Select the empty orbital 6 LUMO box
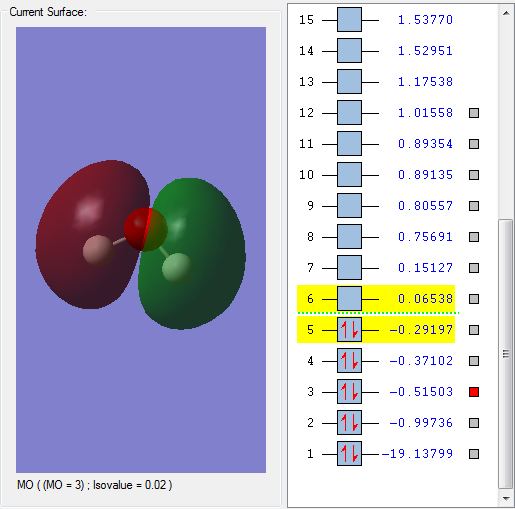This screenshot has height=509, width=515. tap(349, 299)
